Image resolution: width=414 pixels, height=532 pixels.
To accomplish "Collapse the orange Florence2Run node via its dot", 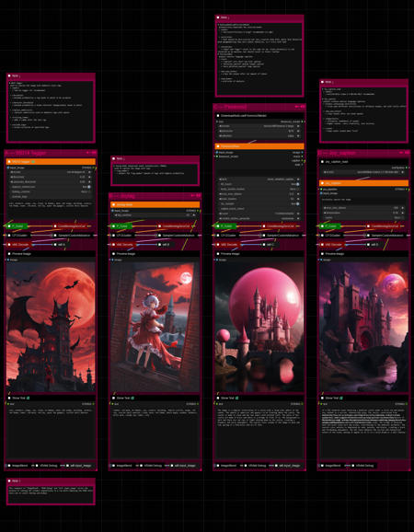I will coord(218,146).
